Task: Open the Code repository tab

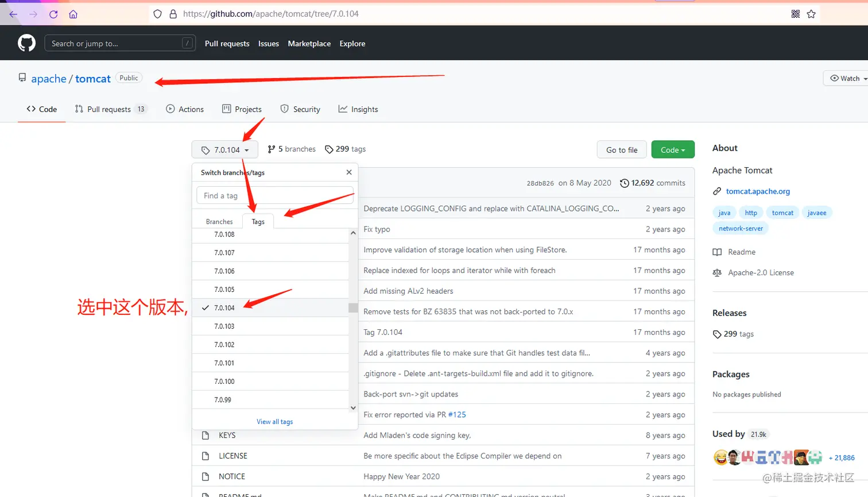Action: click(x=42, y=109)
